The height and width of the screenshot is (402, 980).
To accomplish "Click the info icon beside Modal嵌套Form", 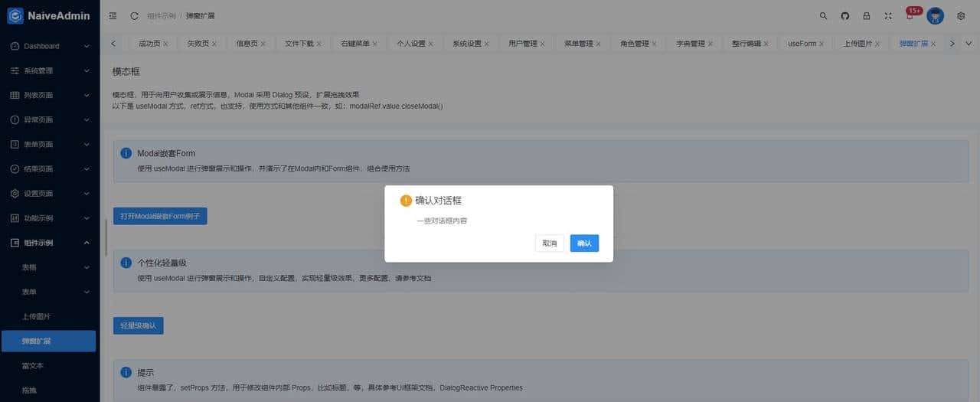I will (126, 153).
